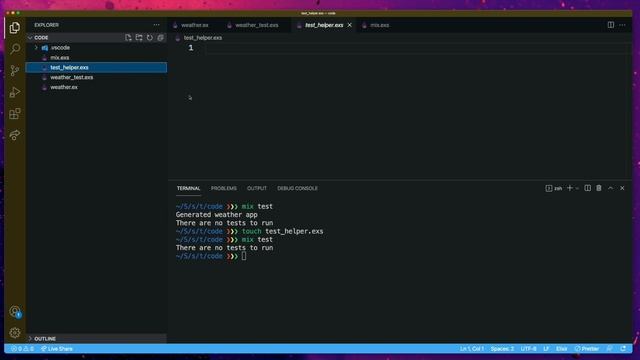This screenshot has width=640, height=360.
Task: Collapse all folders in Explorer
Action: pos(160,38)
